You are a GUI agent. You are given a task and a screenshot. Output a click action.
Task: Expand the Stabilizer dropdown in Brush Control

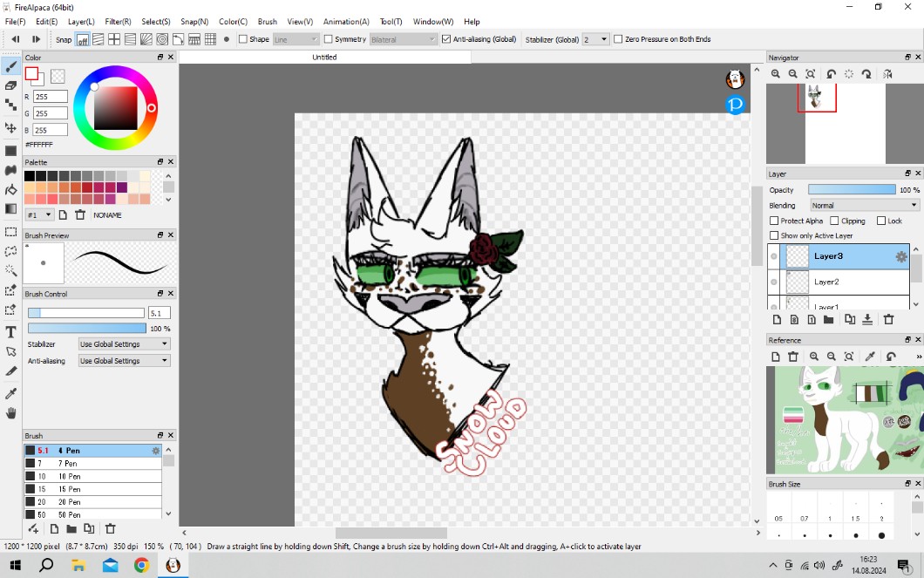pyautogui.click(x=124, y=344)
